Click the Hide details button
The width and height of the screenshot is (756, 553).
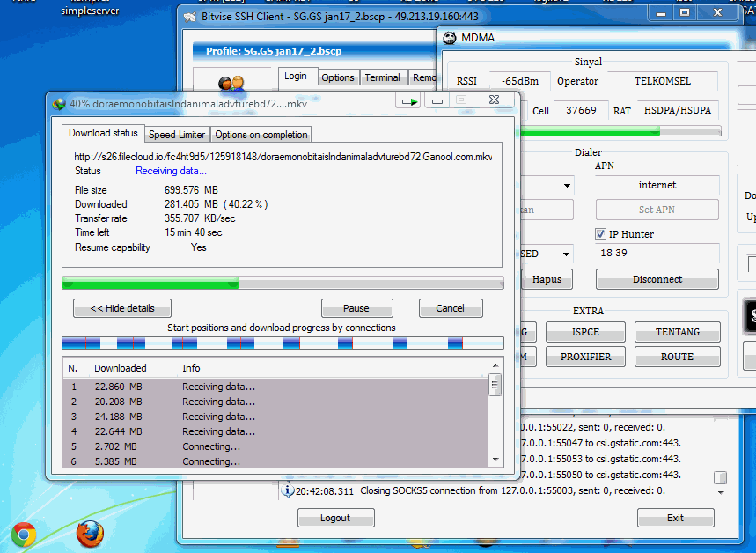(122, 308)
